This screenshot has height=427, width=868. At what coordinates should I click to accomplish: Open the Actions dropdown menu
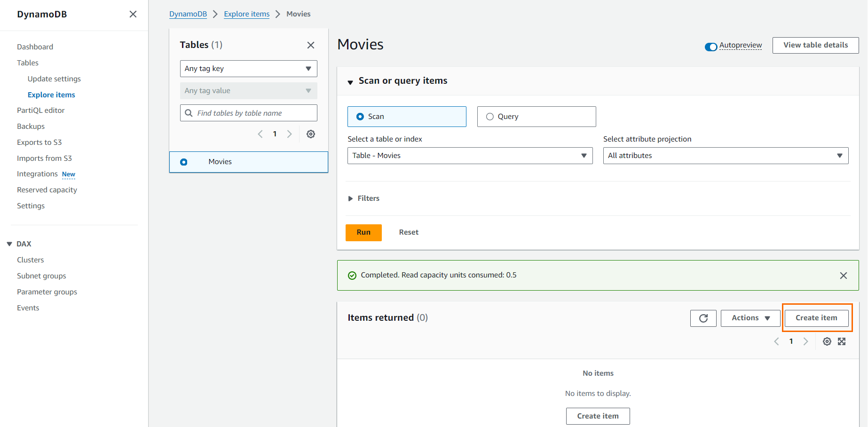750,318
